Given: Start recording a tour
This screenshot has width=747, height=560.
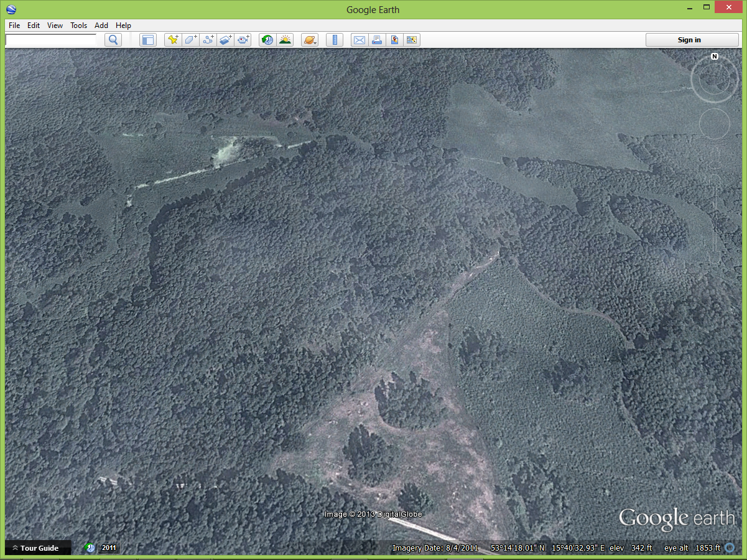Looking at the screenshot, I should [243, 40].
